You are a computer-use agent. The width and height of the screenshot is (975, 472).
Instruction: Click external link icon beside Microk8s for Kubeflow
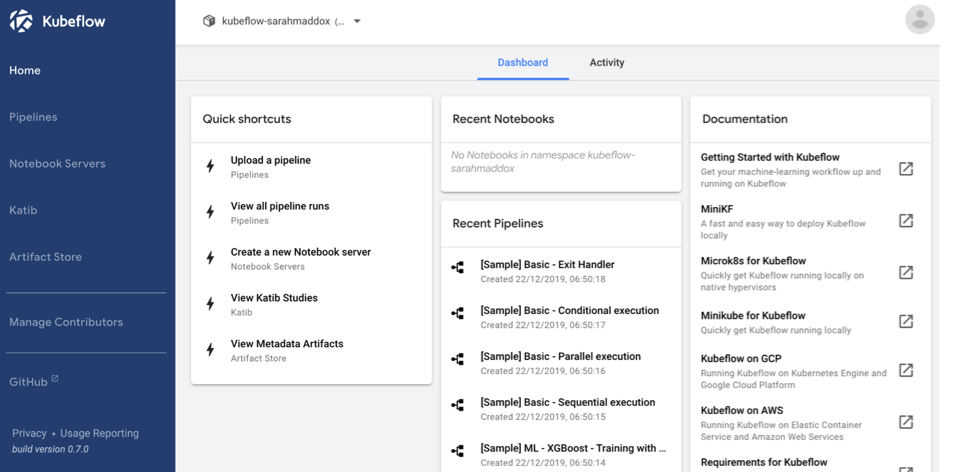905,272
